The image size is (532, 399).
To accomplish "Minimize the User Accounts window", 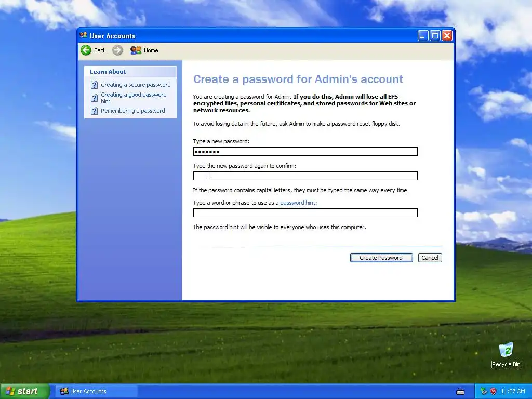I will pyautogui.click(x=423, y=36).
